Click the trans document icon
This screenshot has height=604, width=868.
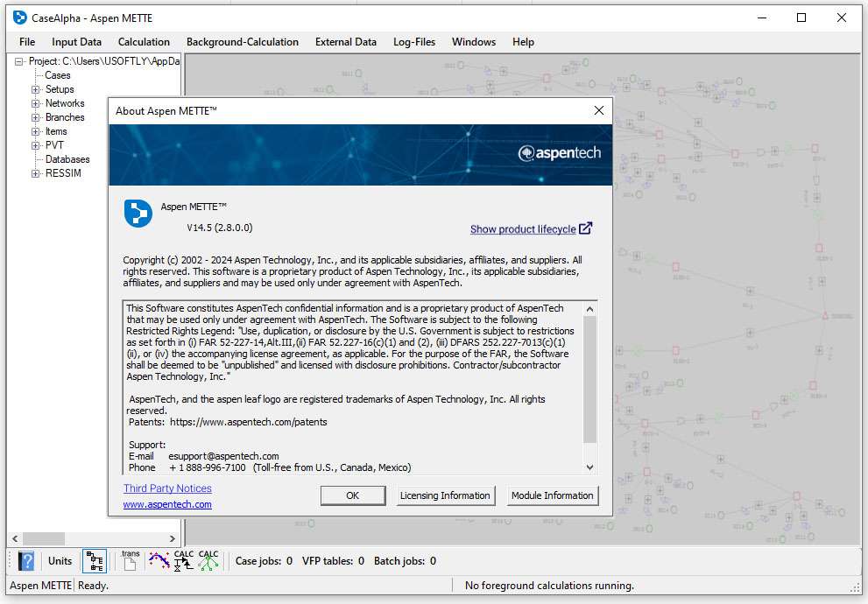(130, 561)
